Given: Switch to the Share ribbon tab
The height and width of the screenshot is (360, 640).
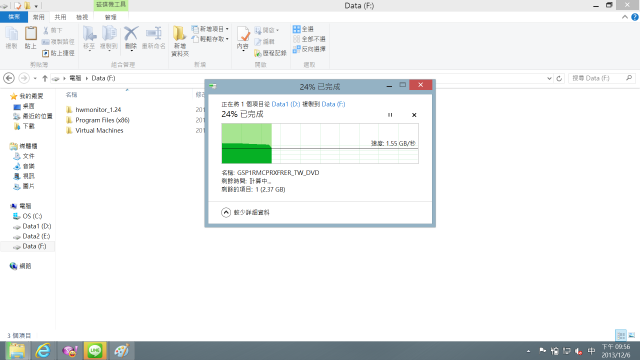Looking at the screenshot, I should (x=60, y=17).
